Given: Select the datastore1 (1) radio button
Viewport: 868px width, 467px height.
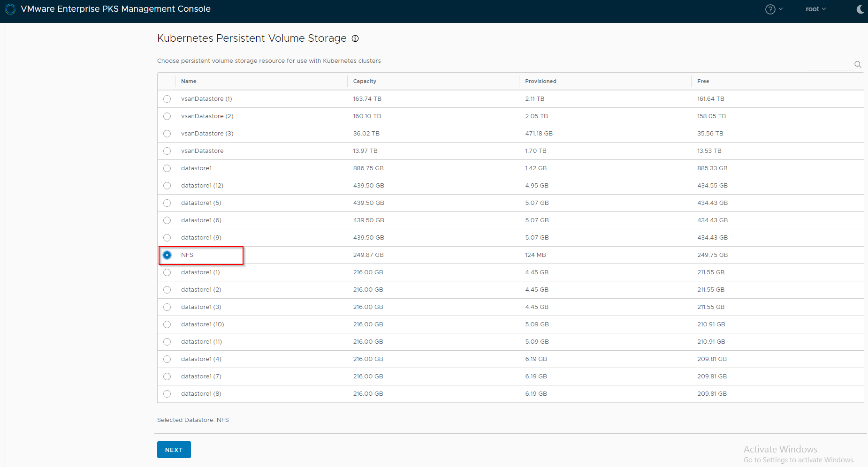Looking at the screenshot, I should tap(167, 272).
